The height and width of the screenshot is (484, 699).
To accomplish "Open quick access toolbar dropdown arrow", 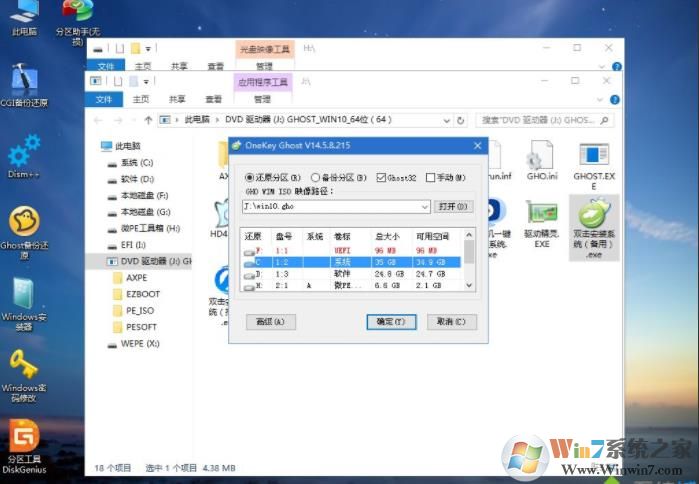I will click(146, 82).
